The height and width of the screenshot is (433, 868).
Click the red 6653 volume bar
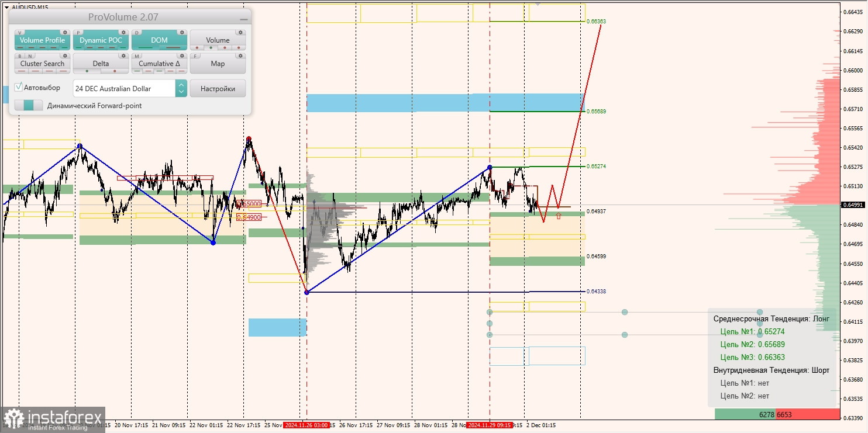pyautogui.click(x=807, y=414)
